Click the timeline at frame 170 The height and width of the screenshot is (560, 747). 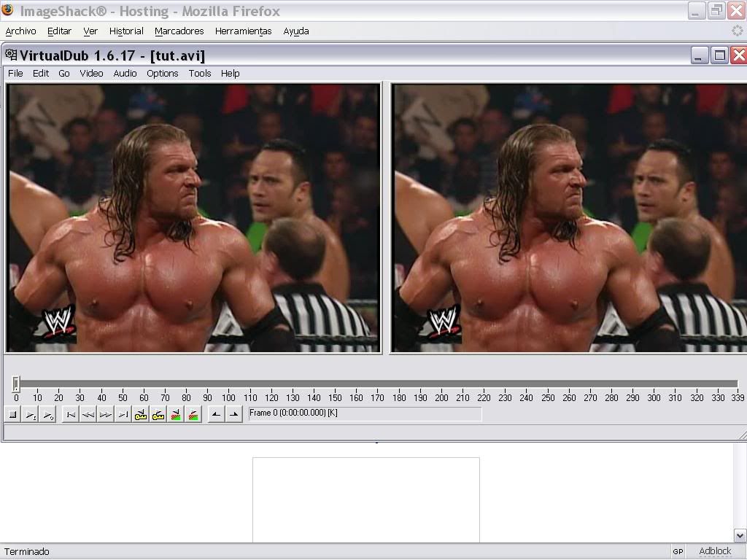[377, 384]
